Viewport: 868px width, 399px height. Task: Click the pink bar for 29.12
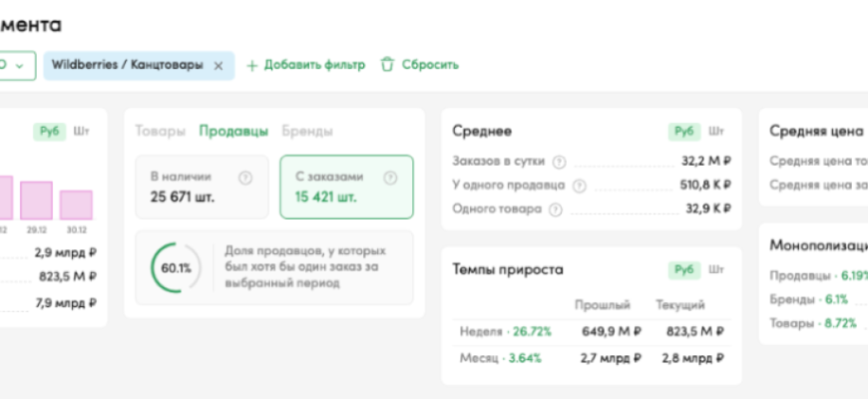(x=36, y=199)
